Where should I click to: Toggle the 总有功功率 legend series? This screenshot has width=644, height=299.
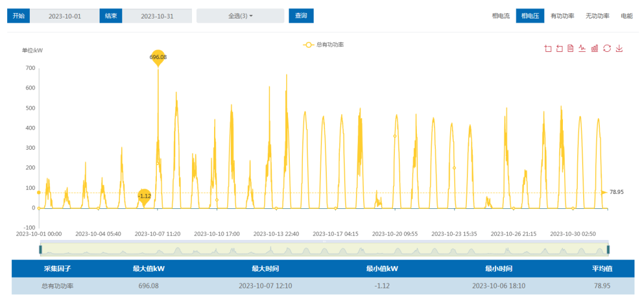(323, 44)
